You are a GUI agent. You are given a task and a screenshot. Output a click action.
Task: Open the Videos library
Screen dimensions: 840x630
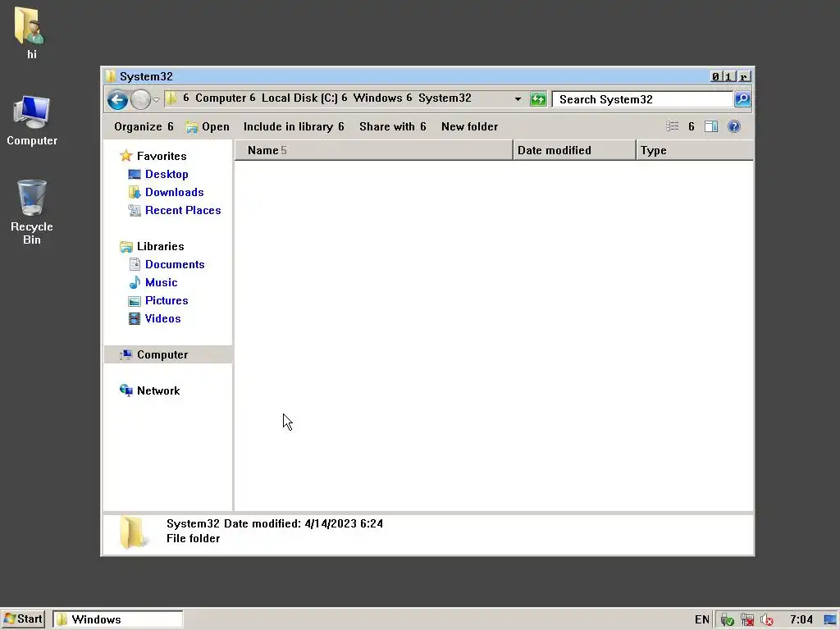pyautogui.click(x=162, y=319)
